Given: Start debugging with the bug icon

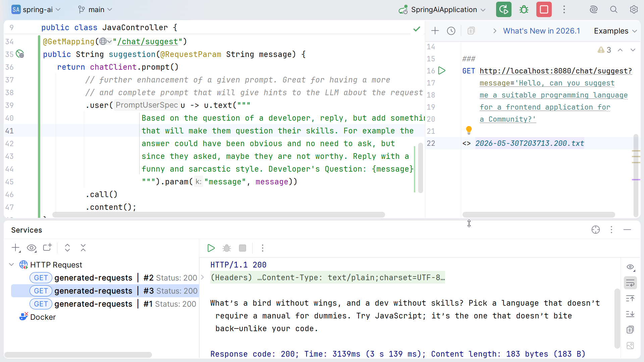Looking at the screenshot, I should pos(524,9).
